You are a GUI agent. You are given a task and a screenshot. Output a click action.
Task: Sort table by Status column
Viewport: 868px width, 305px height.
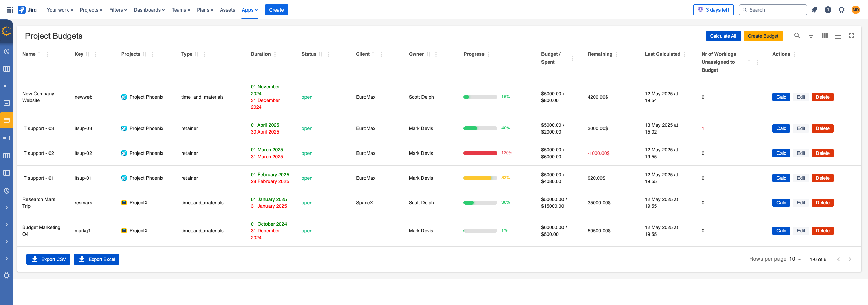click(321, 54)
